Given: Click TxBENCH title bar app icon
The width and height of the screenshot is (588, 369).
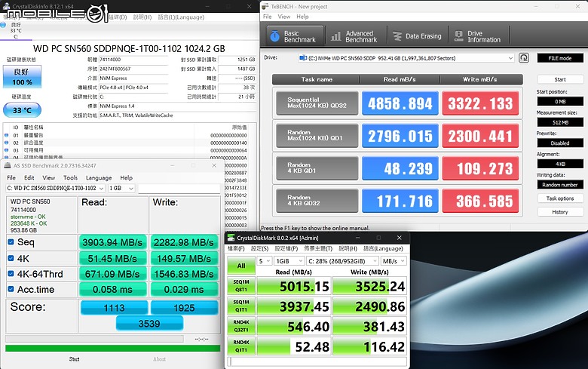Looking at the screenshot, I should [x=265, y=6].
